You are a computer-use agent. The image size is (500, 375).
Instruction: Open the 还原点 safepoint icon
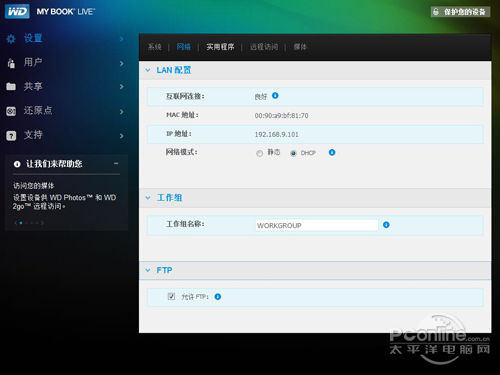coord(11,111)
